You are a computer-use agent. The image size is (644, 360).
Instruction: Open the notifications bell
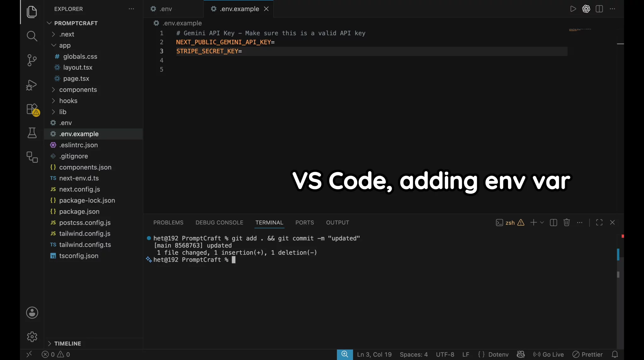[615, 354]
